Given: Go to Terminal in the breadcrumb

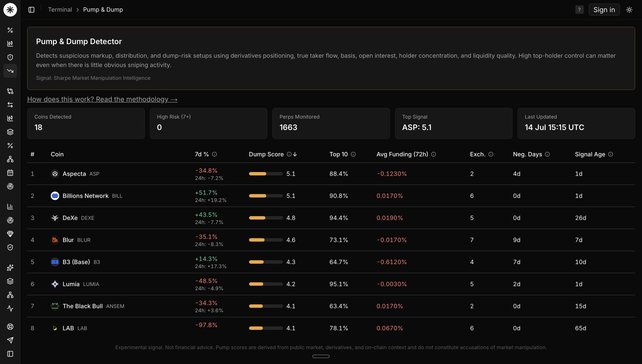Looking at the screenshot, I should coord(60,10).
